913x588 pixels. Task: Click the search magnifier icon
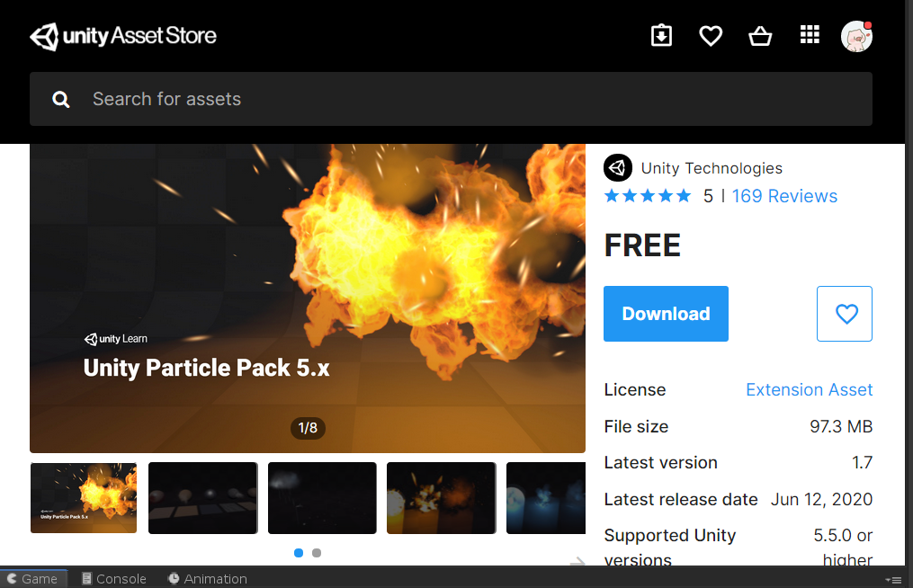[x=60, y=100]
